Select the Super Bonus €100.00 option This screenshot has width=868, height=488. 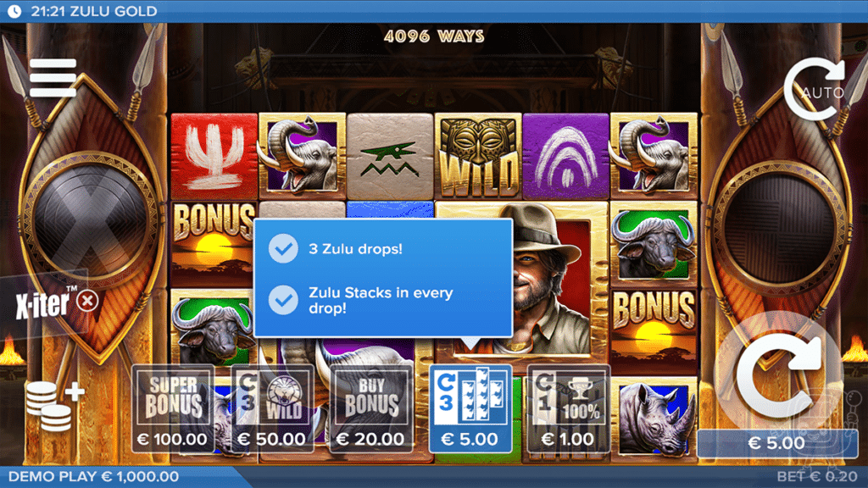point(172,409)
